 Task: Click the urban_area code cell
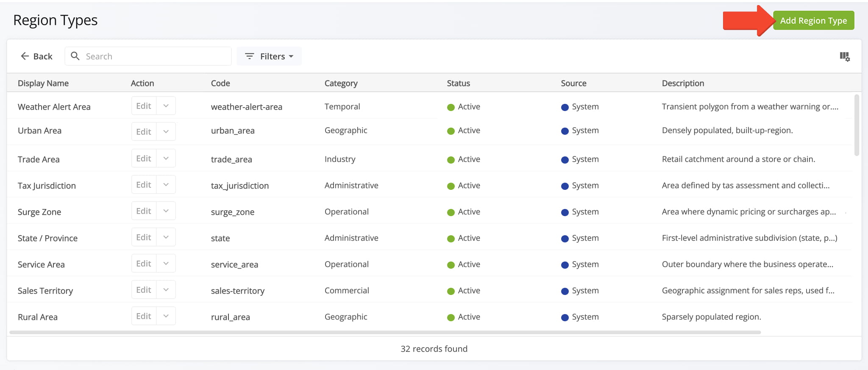pos(233,131)
